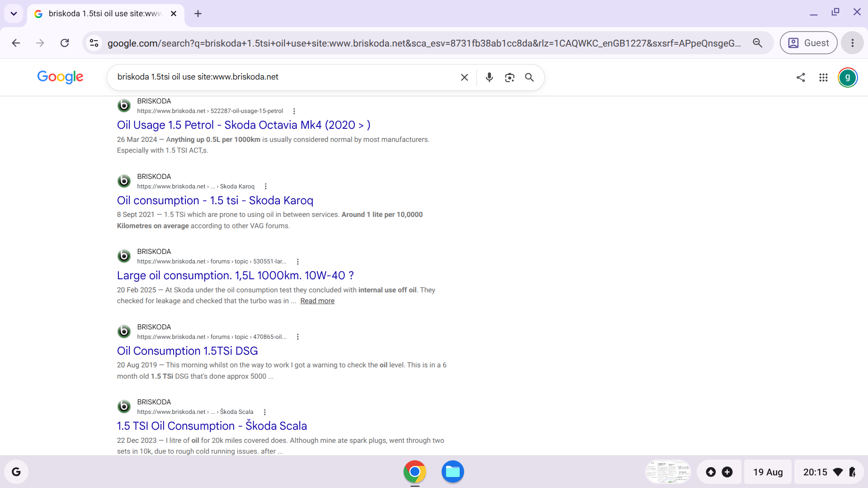868x488 pixels.
Task: Open the Files app from the shelf
Action: coord(453,472)
